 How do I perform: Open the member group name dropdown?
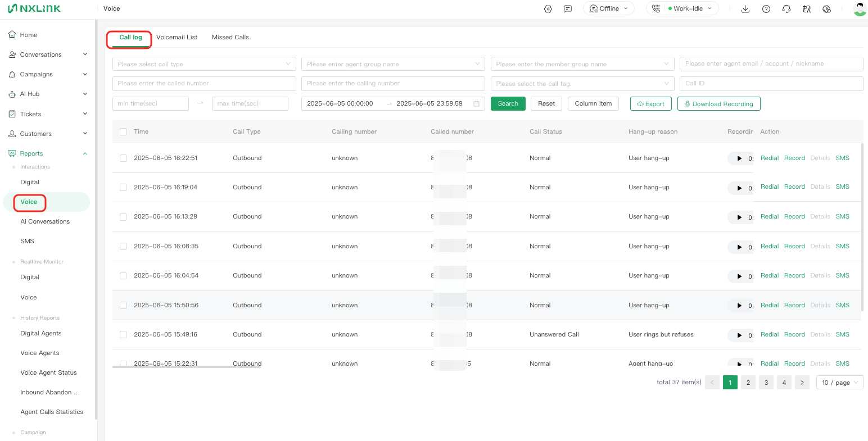tap(582, 64)
